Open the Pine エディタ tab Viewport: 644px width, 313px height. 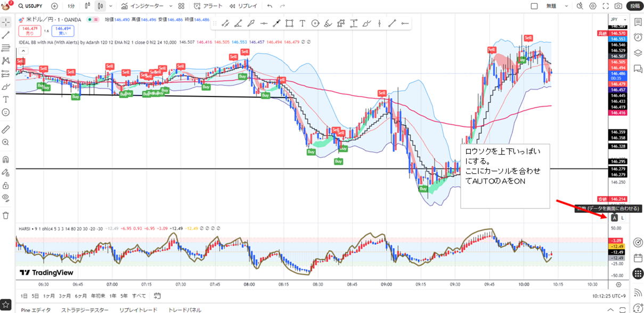36,310
